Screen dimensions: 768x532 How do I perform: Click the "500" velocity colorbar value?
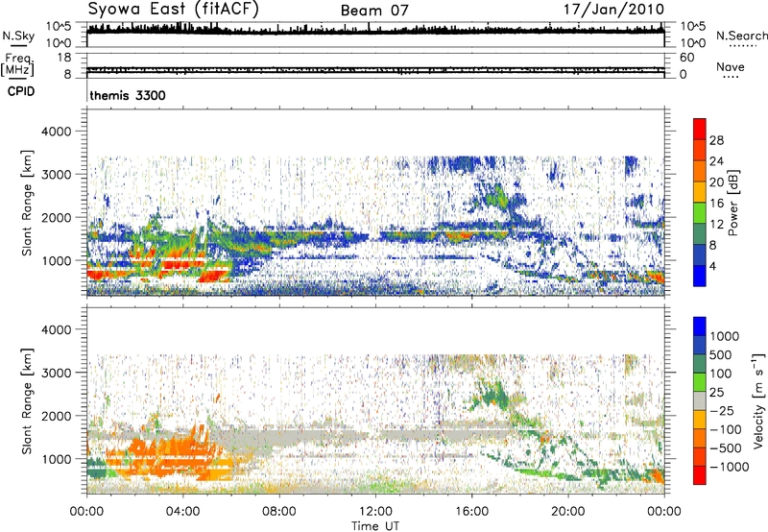coord(720,354)
